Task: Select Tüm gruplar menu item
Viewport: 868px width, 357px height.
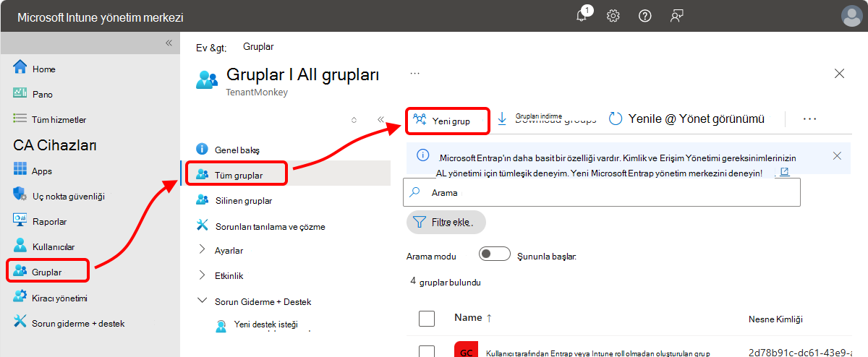Action: coord(239,175)
